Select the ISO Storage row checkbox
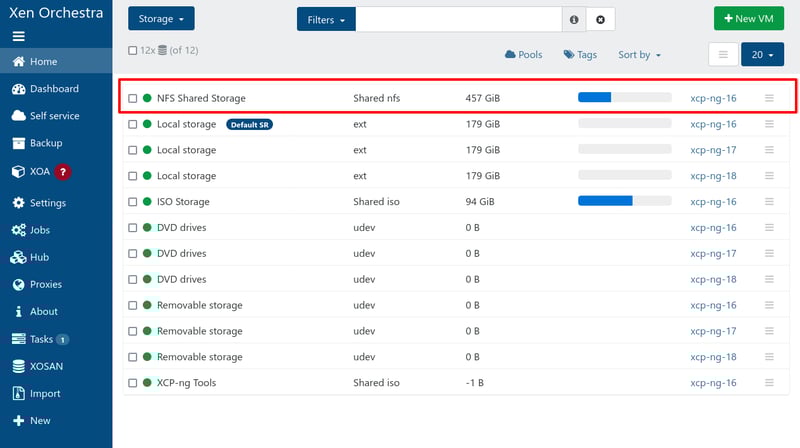The height and width of the screenshot is (448, 800). pos(133,202)
